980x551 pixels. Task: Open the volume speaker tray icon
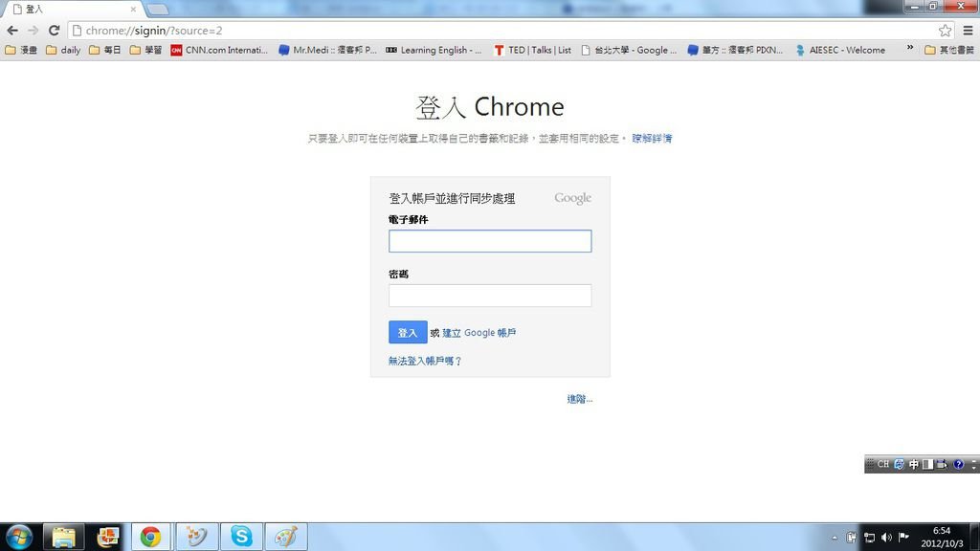click(886, 538)
